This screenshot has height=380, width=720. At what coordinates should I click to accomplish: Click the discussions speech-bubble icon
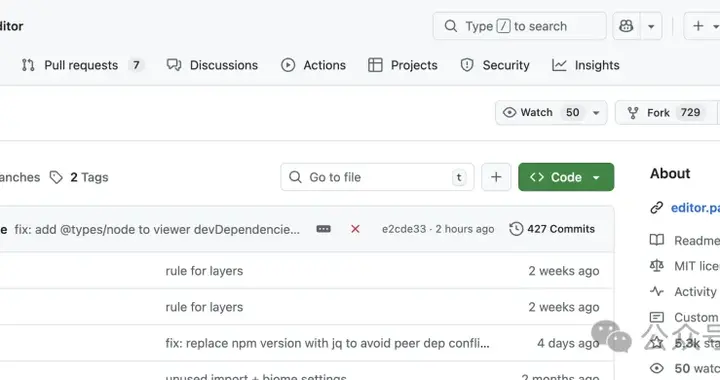tap(174, 65)
